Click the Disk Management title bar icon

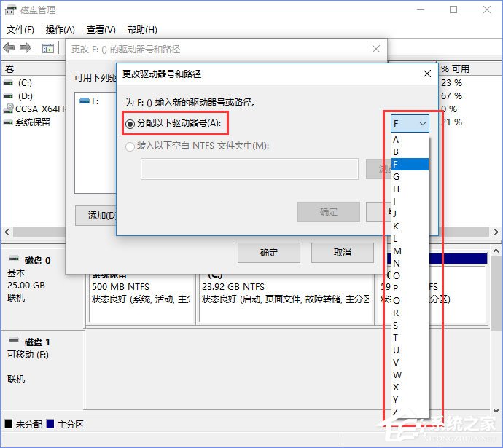coord(10,10)
